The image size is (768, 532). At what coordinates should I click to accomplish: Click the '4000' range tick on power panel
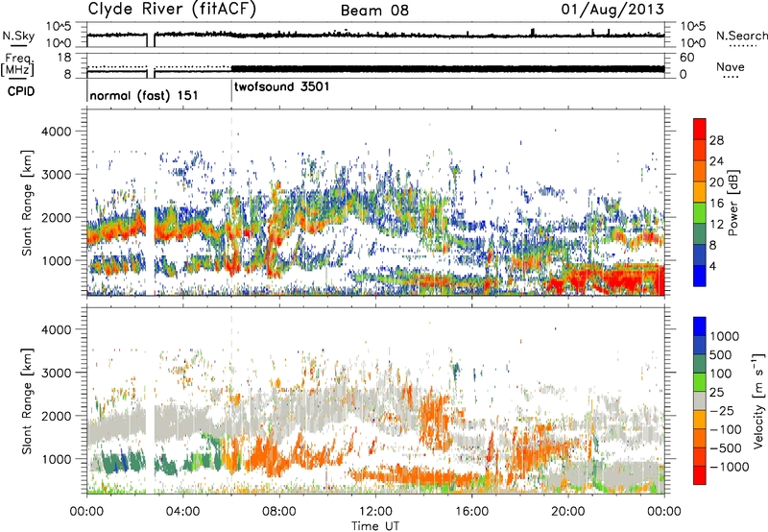[x=56, y=132]
